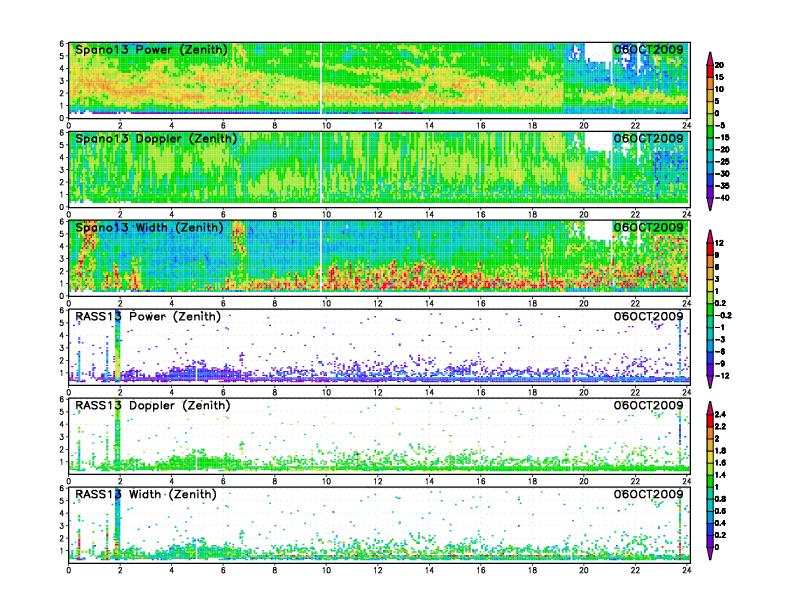Click hour tick '24' under the Spano13 Power panel
The image size is (792, 612).
686,126
